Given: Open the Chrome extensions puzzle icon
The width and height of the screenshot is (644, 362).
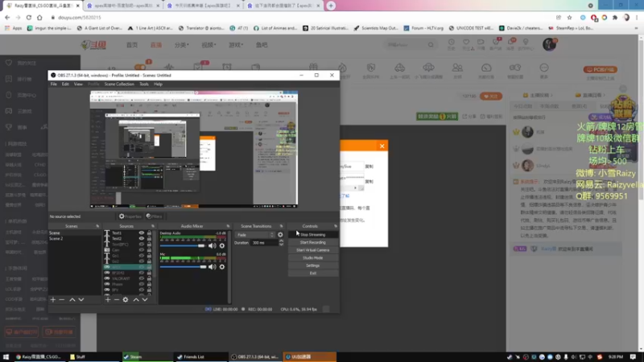Looking at the screenshot, I should [615, 18].
